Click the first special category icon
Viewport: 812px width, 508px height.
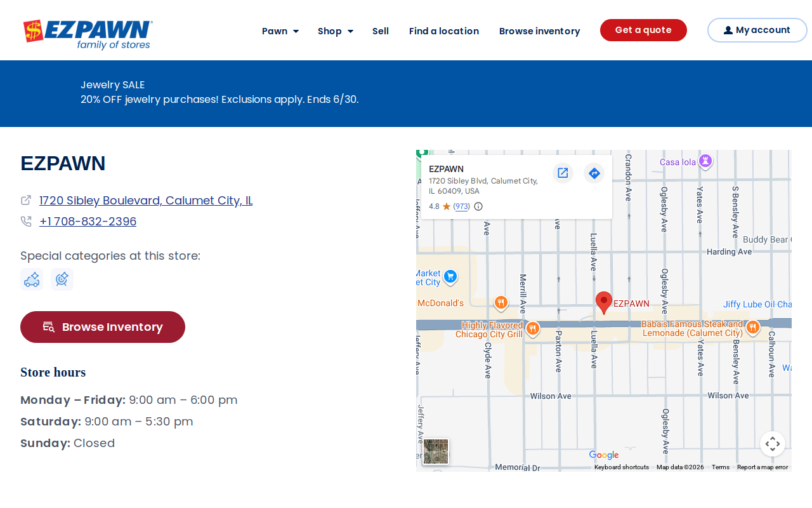(x=32, y=279)
